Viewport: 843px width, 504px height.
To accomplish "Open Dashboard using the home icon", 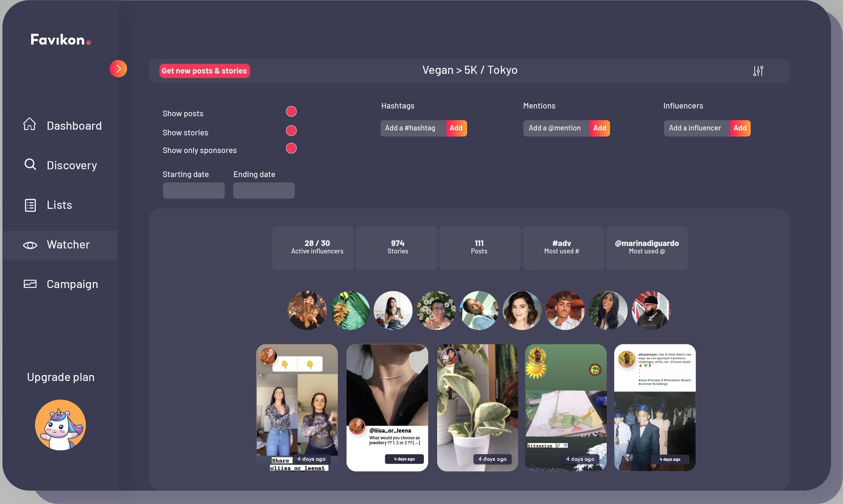I will pos(30,124).
